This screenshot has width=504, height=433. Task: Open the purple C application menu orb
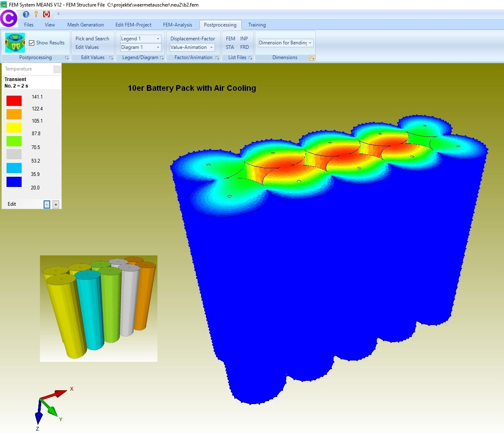coord(9,18)
